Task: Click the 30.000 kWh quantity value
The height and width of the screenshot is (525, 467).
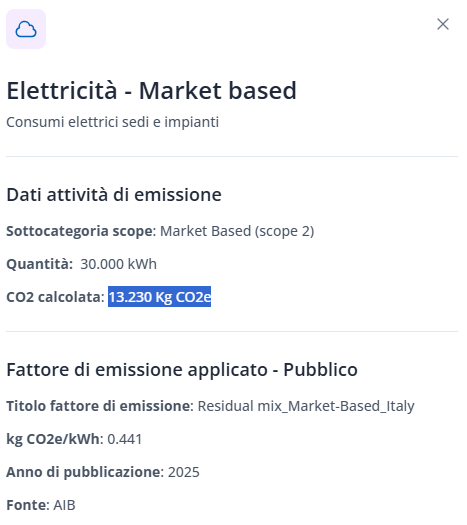Action: (119, 264)
